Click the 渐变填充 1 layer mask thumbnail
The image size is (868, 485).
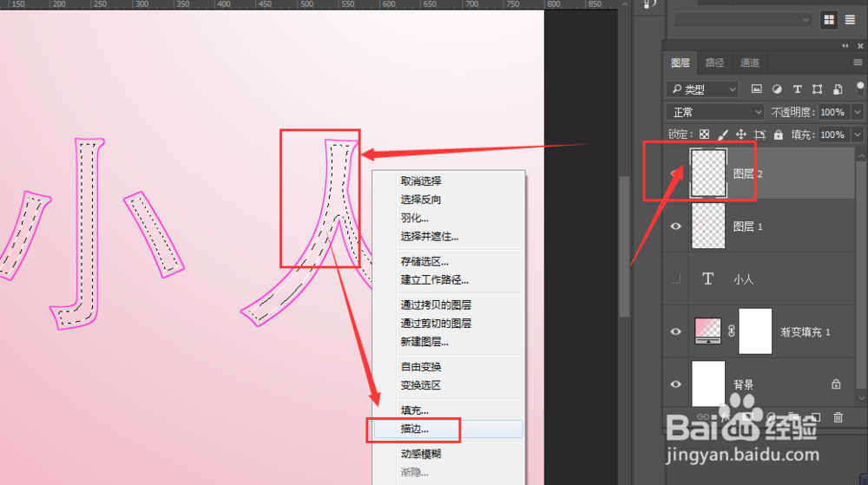click(x=755, y=331)
